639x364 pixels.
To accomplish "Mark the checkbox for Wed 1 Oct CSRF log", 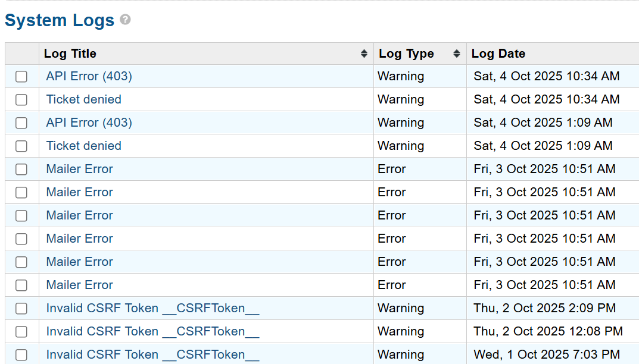I will coord(21,354).
